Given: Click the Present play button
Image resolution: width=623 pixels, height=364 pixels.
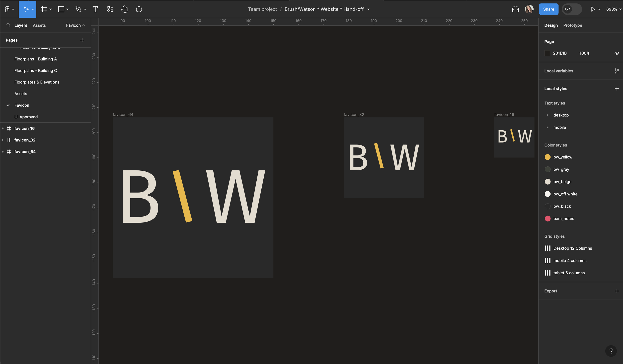Looking at the screenshot, I should tap(593, 9).
